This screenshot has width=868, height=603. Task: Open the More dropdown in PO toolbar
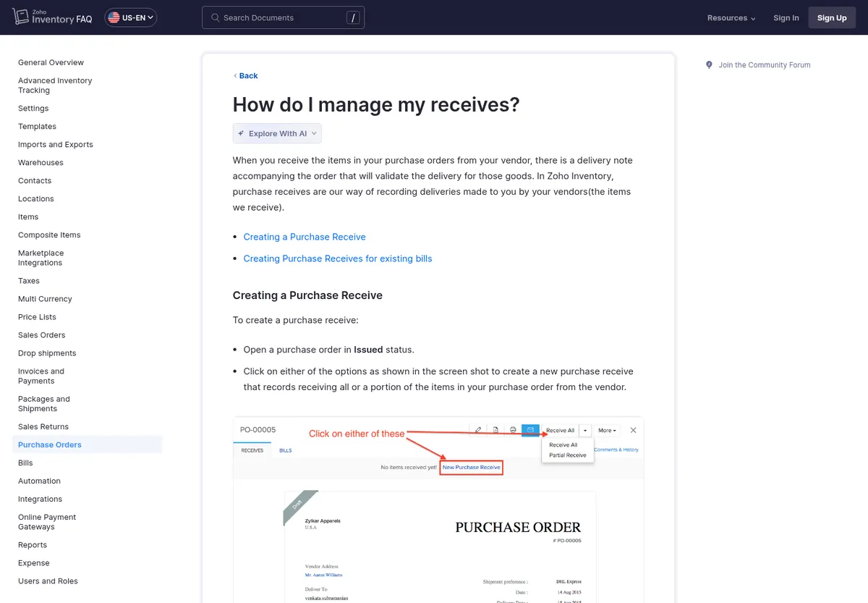607,430
